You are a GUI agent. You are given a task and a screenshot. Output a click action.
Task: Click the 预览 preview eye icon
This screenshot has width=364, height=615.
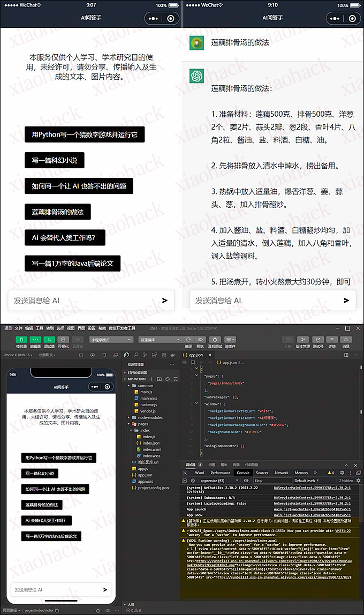[x=200, y=339]
